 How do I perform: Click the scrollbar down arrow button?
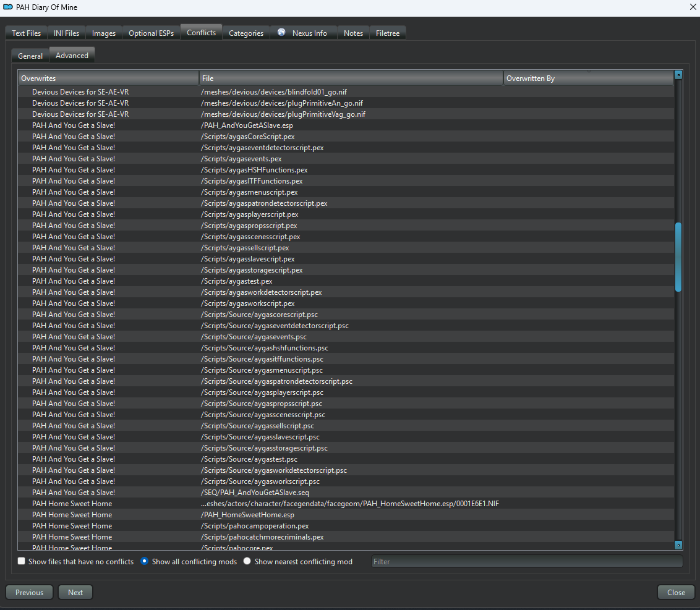pyautogui.click(x=678, y=545)
